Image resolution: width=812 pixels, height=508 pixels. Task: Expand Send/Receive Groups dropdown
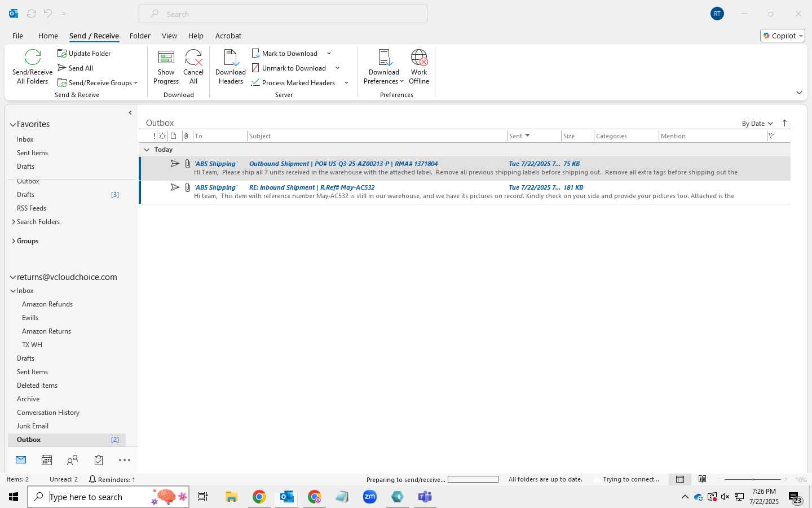coord(98,83)
